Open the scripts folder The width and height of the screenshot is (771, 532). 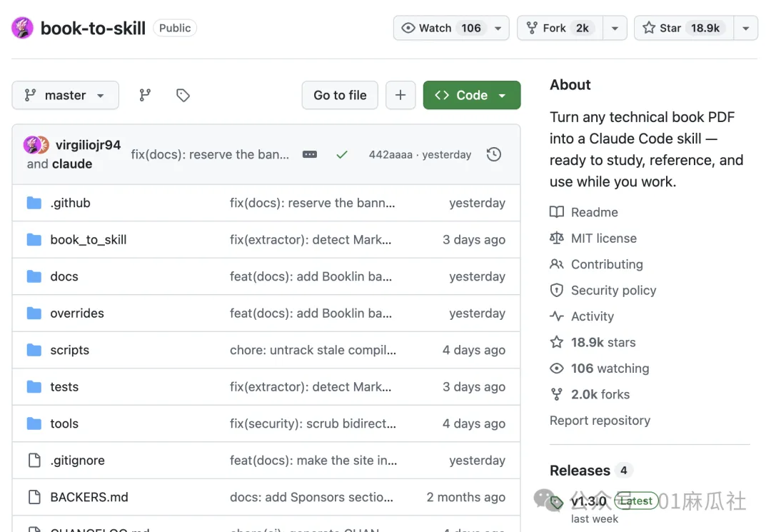tap(70, 350)
